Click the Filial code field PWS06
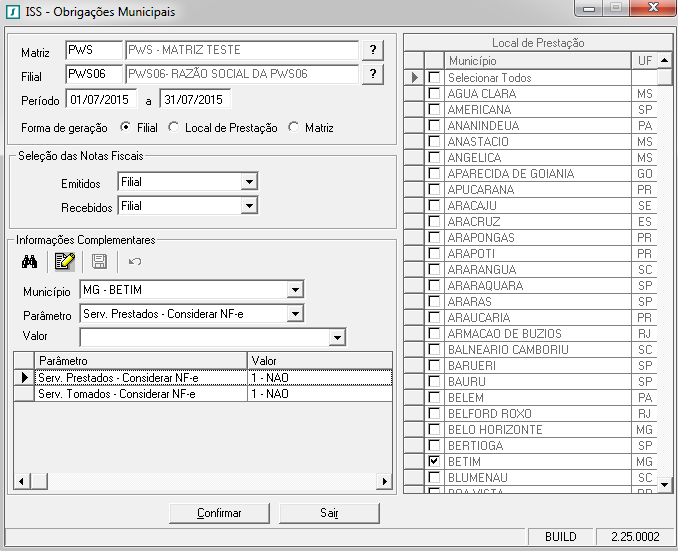The height and width of the screenshot is (551, 678). 94,74
